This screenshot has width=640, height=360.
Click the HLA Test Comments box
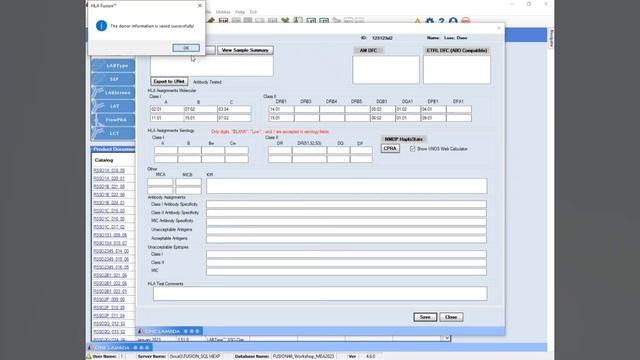tap(320, 293)
